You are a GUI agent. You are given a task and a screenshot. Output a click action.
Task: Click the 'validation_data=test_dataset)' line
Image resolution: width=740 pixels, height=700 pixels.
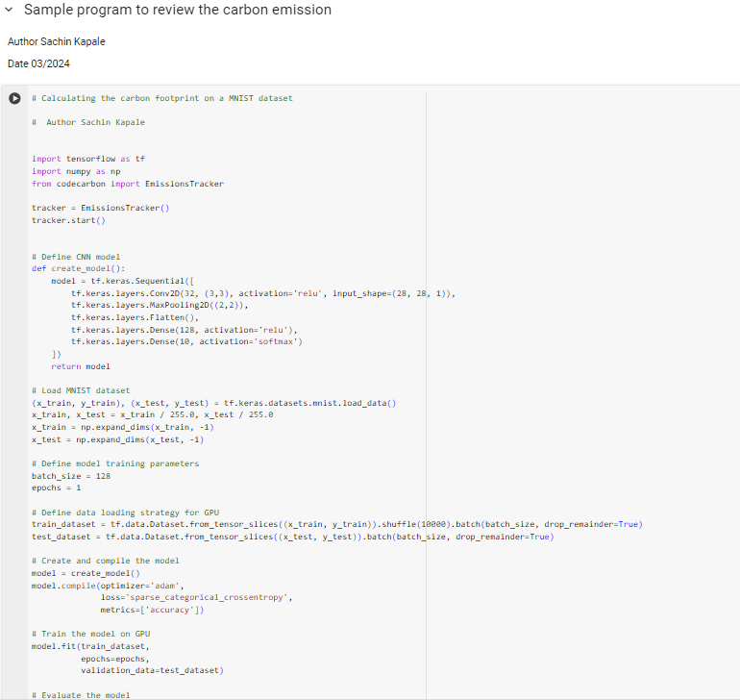[151, 670]
